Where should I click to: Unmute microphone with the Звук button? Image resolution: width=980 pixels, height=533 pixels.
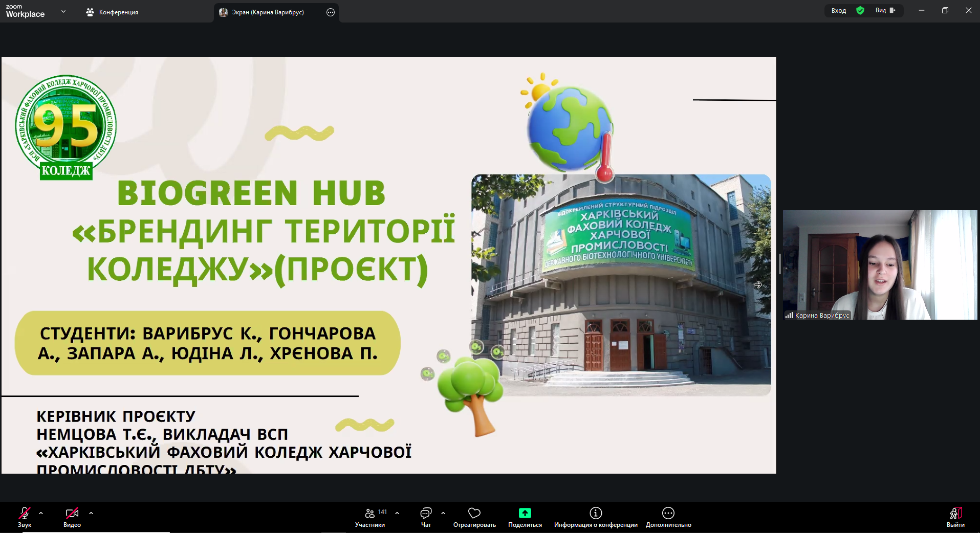click(x=24, y=517)
